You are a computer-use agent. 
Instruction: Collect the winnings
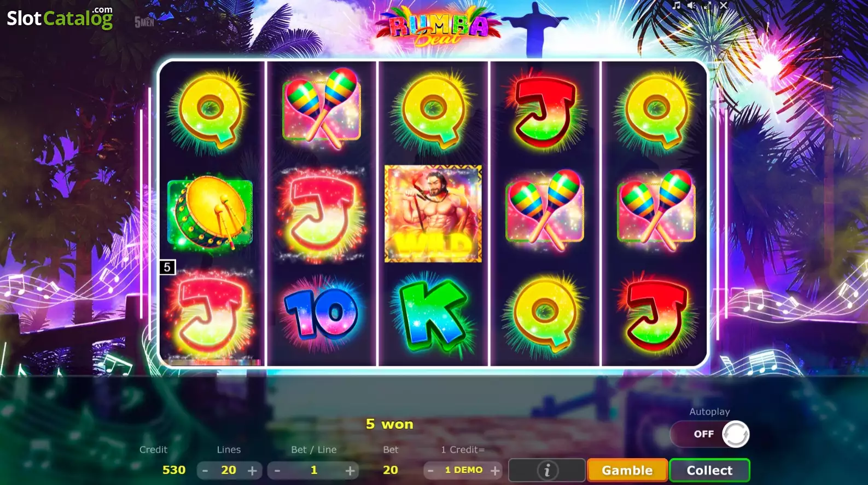(709, 470)
